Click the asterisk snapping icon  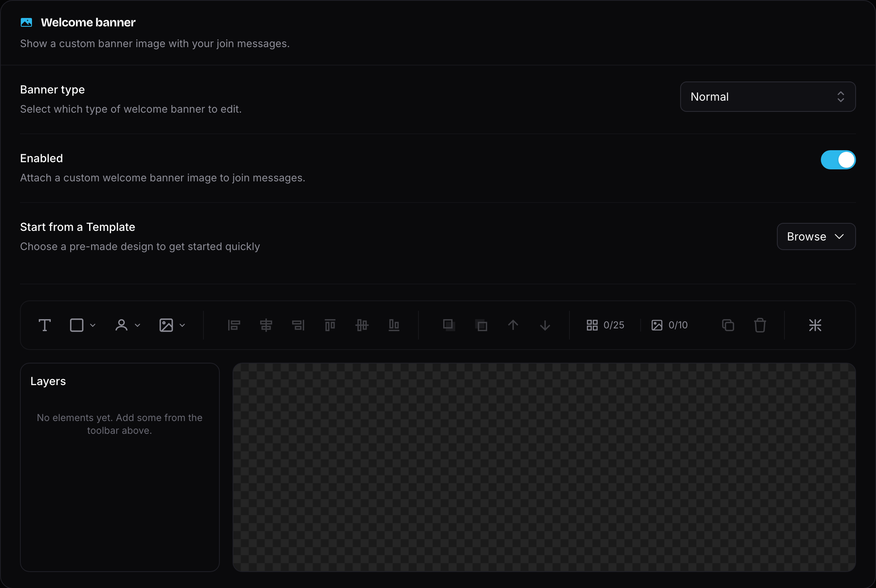tap(815, 325)
